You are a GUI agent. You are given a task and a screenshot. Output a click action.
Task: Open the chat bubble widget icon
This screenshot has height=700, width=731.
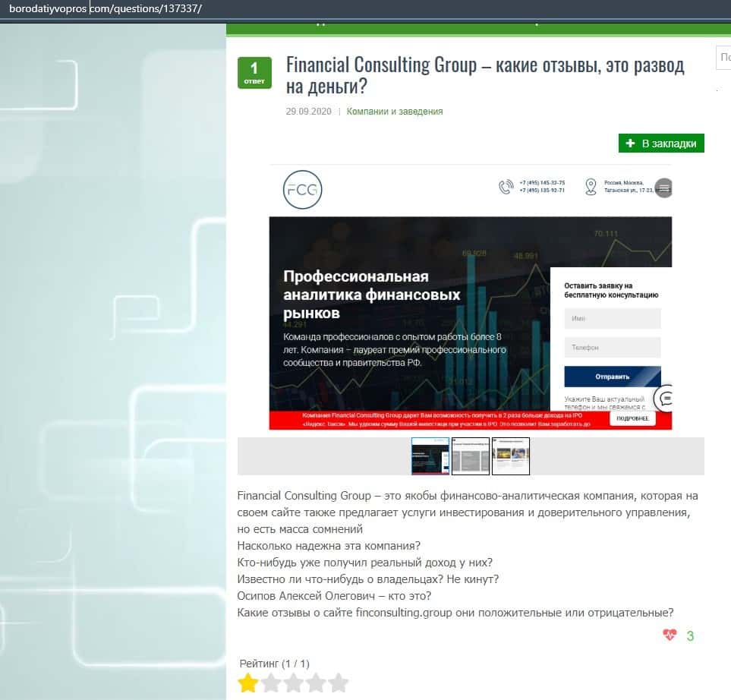click(664, 399)
